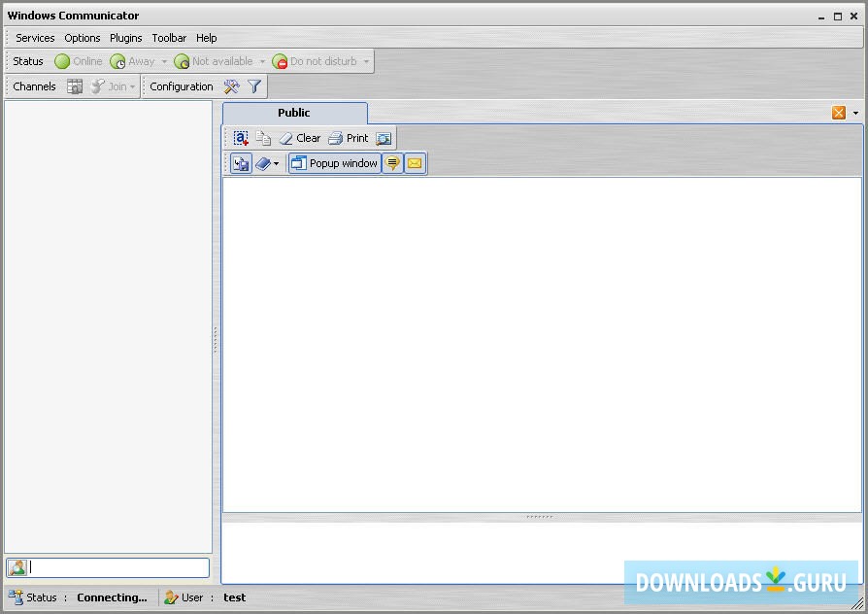Click the Channels toolbar label

[34, 86]
